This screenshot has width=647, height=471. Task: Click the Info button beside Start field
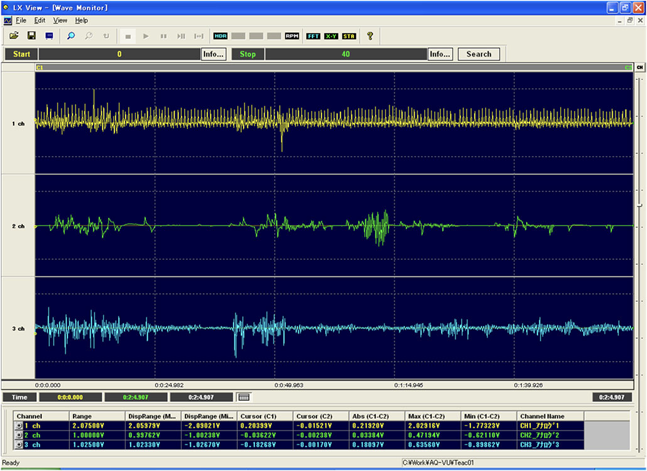213,54
